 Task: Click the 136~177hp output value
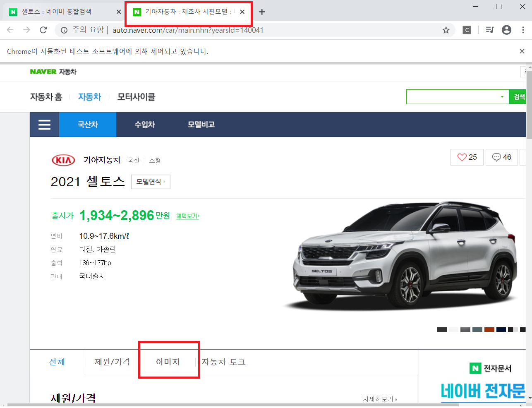95,263
